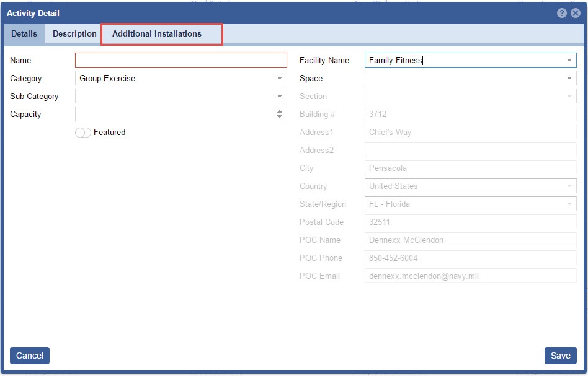The width and height of the screenshot is (588, 376).
Task: Click the Cancel button
Action: (x=30, y=356)
